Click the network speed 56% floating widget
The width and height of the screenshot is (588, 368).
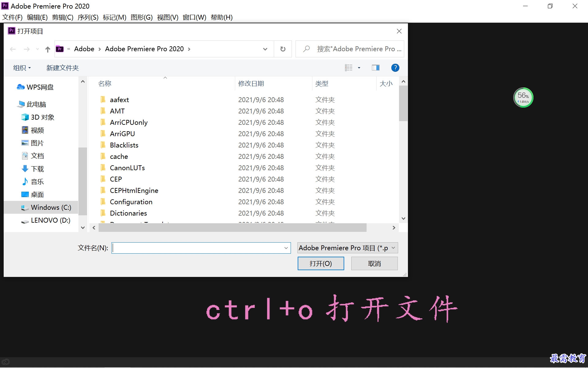[x=523, y=98]
